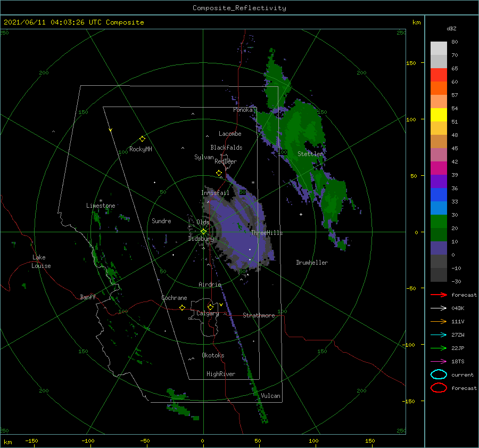This screenshot has height=448, width=479.
Task: Click the bright green 20–30 dBZ swatch
Action: tap(439, 222)
